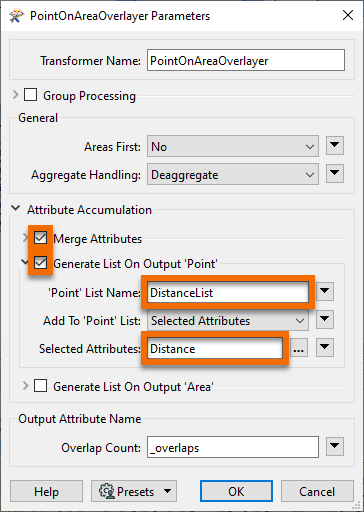This screenshot has width=364, height=512.
Task: Open Aggregate Handling parameter options arrow
Action: 335,173
